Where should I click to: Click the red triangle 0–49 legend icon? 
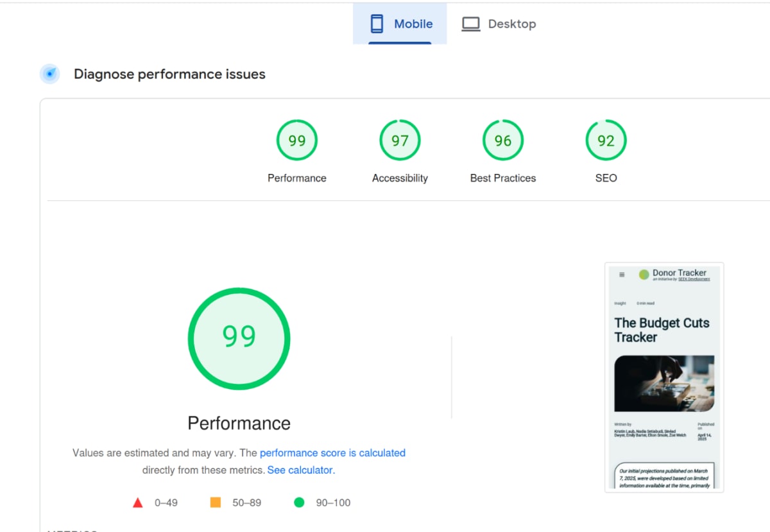coord(137,502)
